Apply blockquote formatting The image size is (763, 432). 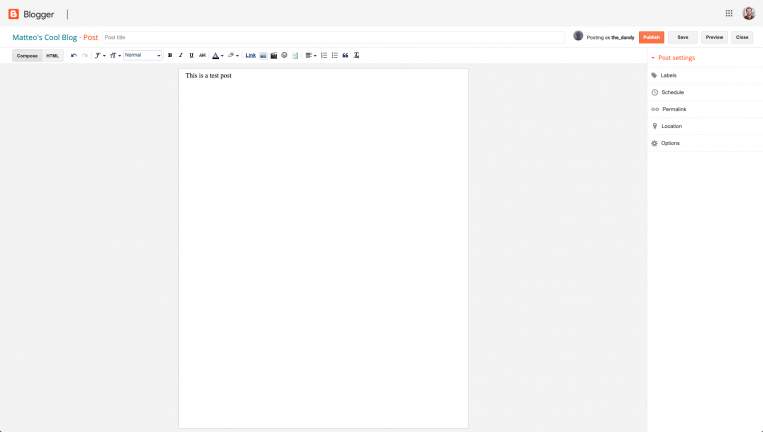pyautogui.click(x=345, y=55)
